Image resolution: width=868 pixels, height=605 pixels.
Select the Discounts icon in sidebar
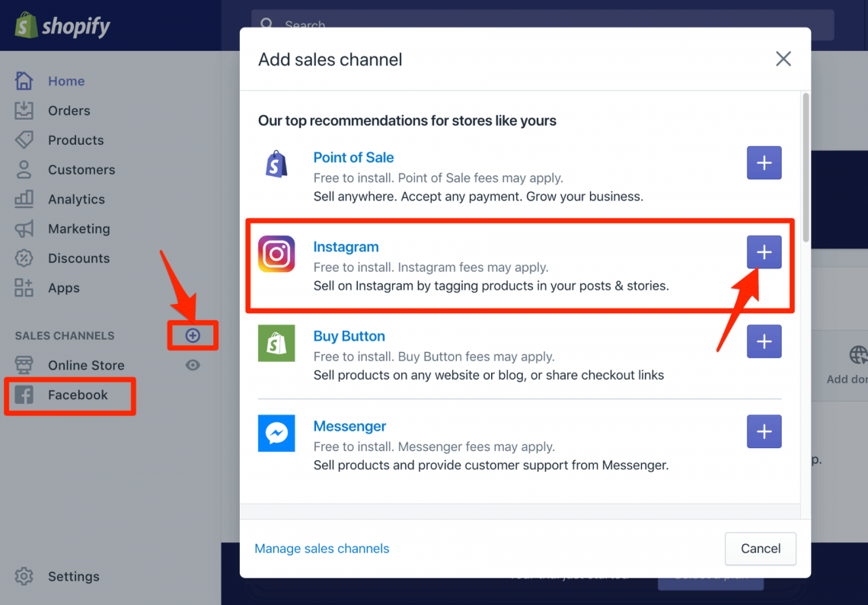24,258
